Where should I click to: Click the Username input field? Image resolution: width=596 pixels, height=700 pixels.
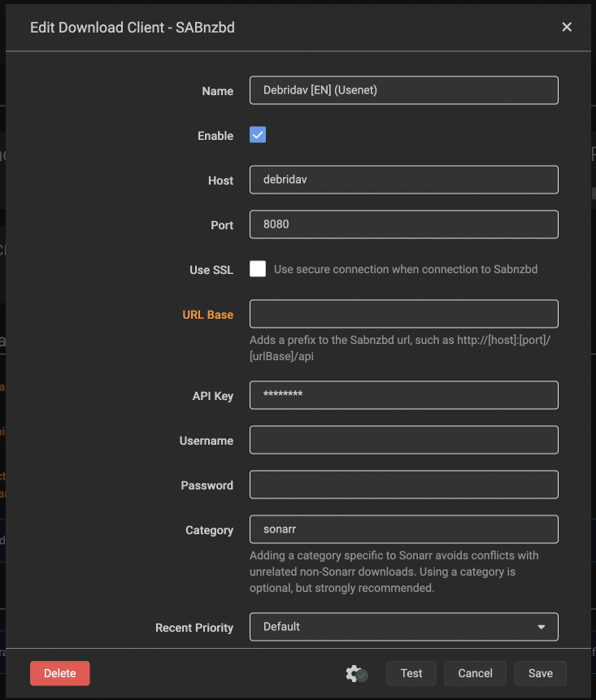403,440
